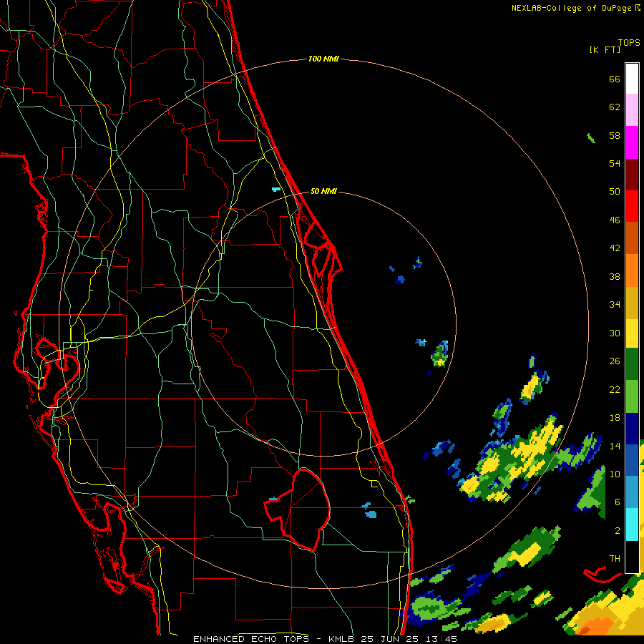This screenshot has width=644, height=644.
Task: Click the orange swatch between 38 and 42
Action: pyautogui.click(x=632, y=270)
